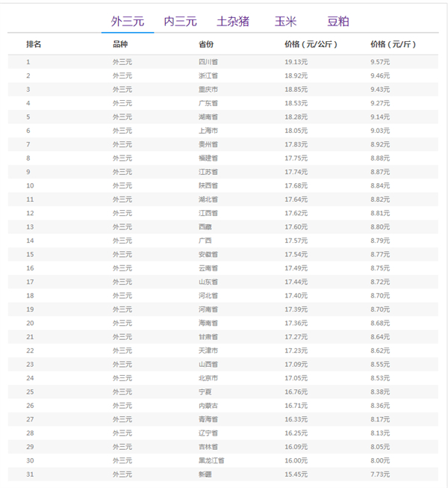Click the 省份 column header
Image resolution: width=448 pixels, height=488 pixels.
pyautogui.click(x=206, y=45)
